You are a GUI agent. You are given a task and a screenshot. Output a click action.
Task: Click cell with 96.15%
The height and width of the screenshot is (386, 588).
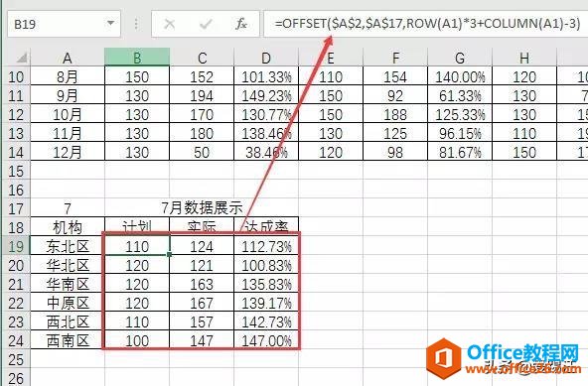(x=460, y=133)
